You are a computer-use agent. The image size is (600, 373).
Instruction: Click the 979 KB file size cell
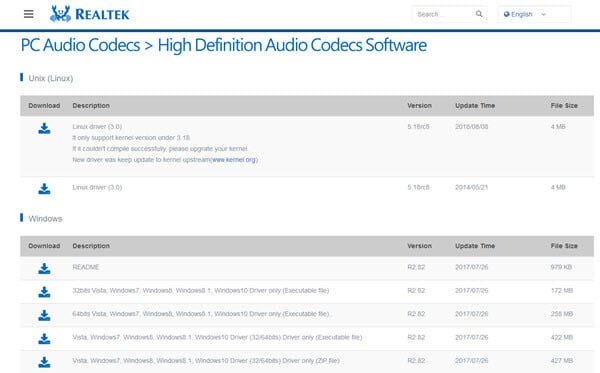(x=561, y=267)
